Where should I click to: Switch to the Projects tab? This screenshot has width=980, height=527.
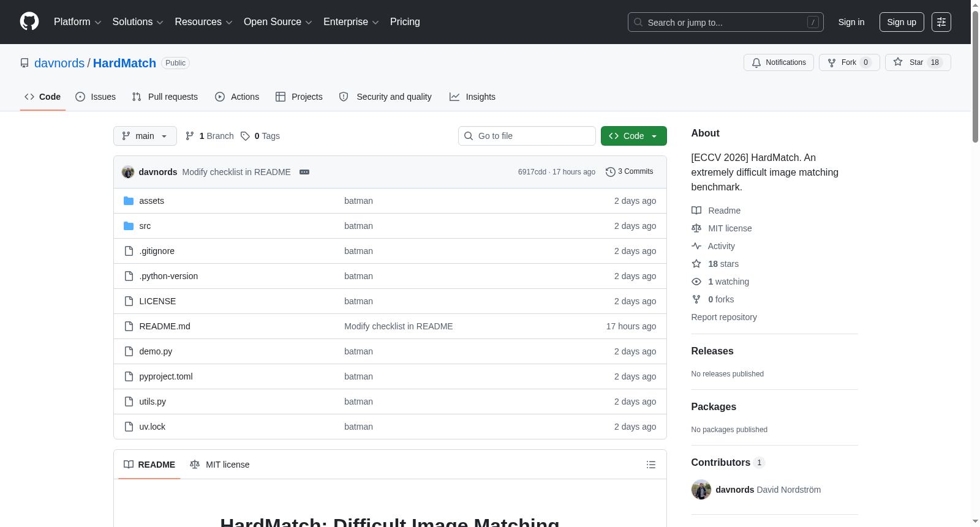299,97
